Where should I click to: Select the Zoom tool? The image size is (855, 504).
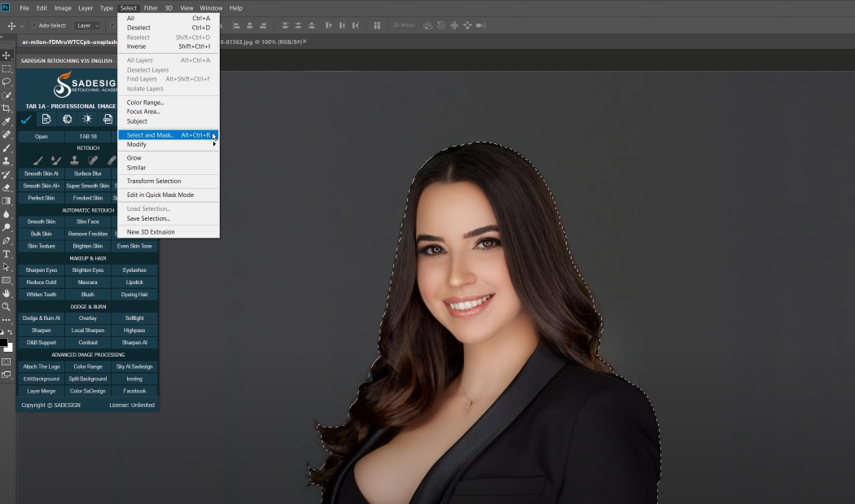7,306
